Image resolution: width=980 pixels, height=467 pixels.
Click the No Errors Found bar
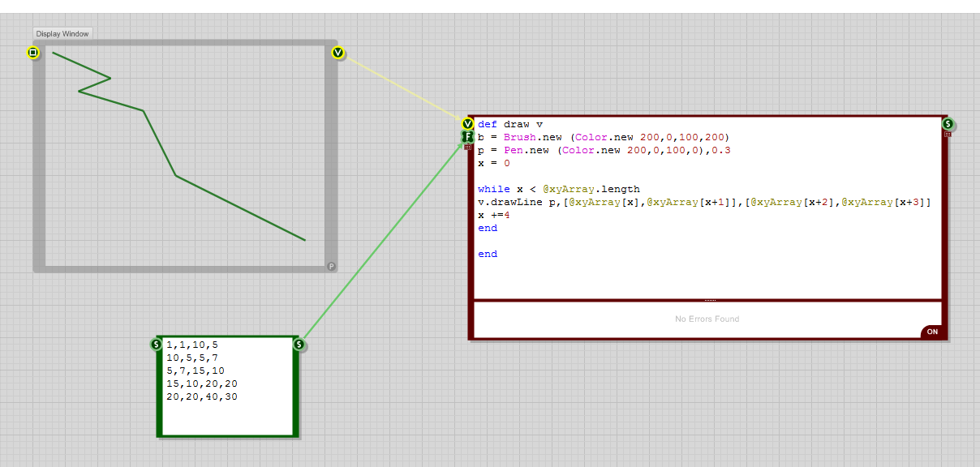click(707, 319)
